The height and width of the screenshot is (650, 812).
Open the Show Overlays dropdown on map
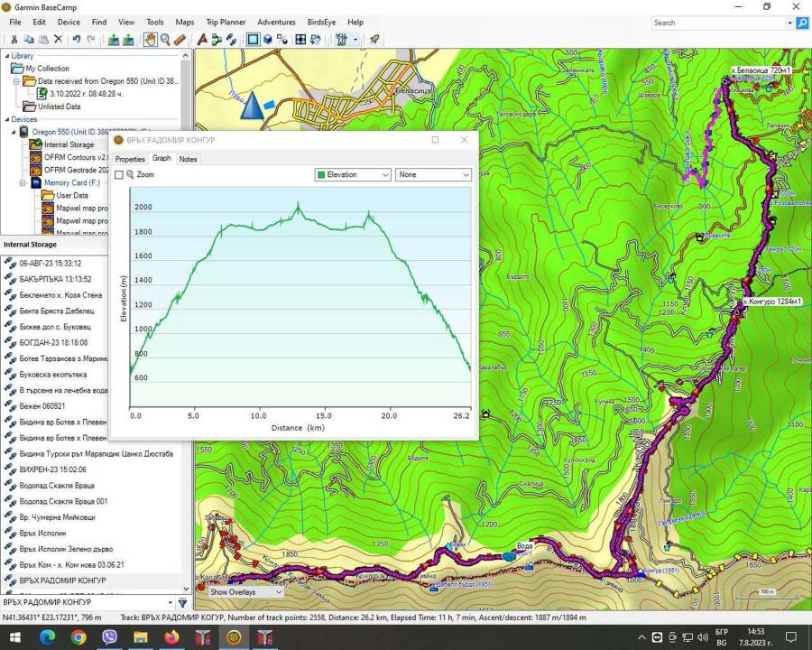pos(246,592)
